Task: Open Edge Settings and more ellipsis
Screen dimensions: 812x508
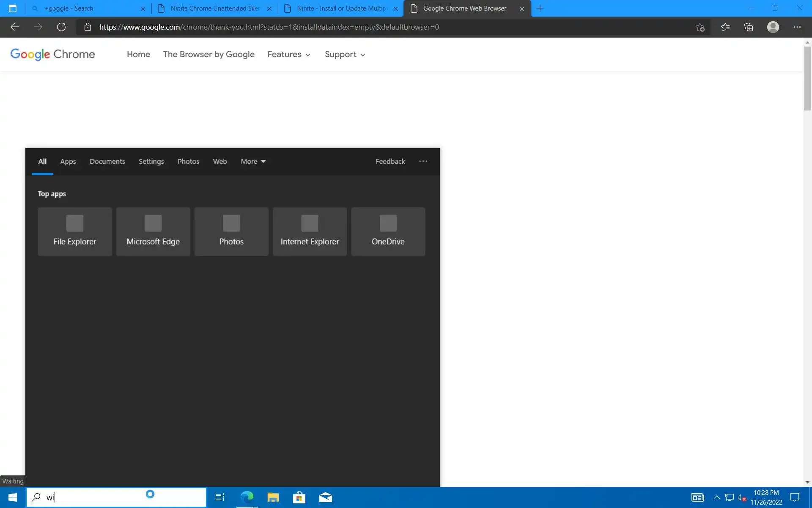Action: pyautogui.click(x=797, y=27)
